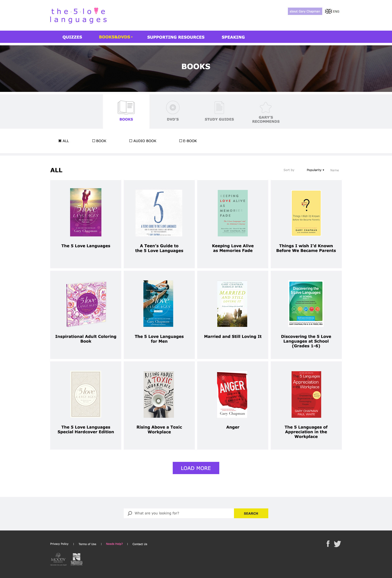Image resolution: width=392 pixels, height=578 pixels.
Task: Switch to the STUDY GUIDES tab label
Action: (219, 119)
